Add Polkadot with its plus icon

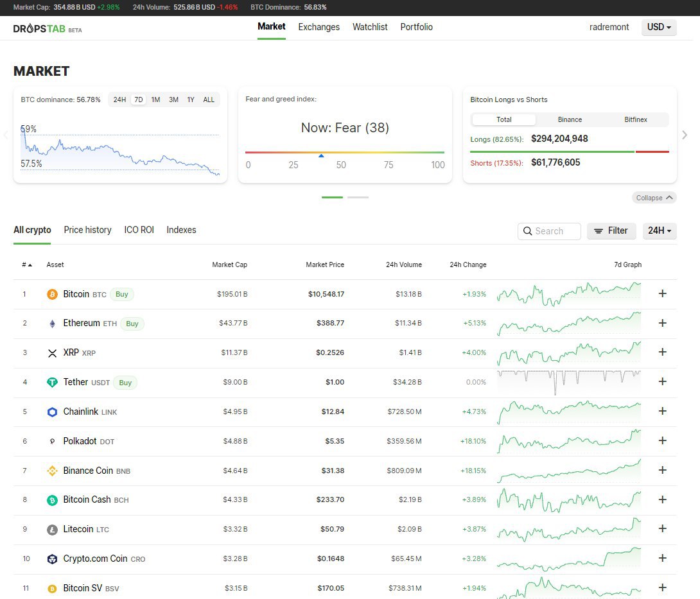coord(663,440)
